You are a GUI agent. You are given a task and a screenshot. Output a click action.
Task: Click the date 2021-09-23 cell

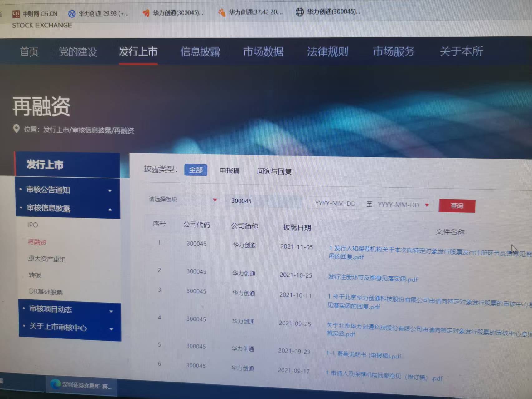(x=294, y=351)
